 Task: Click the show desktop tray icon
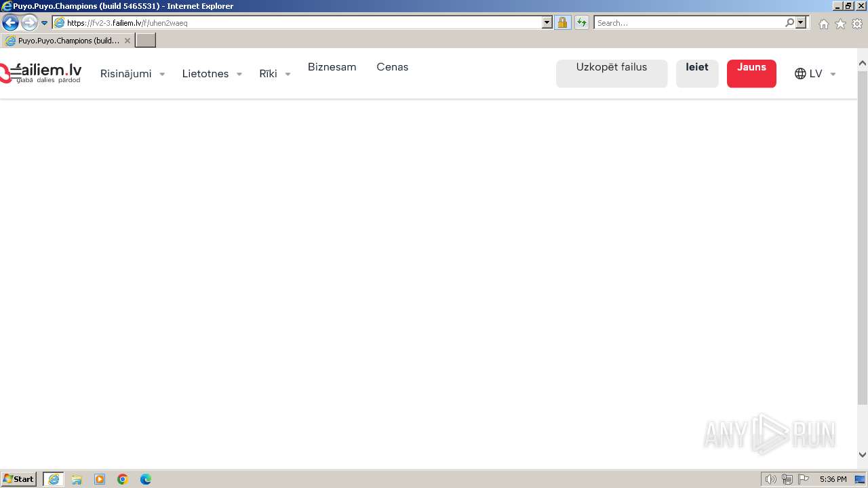pos(861,479)
